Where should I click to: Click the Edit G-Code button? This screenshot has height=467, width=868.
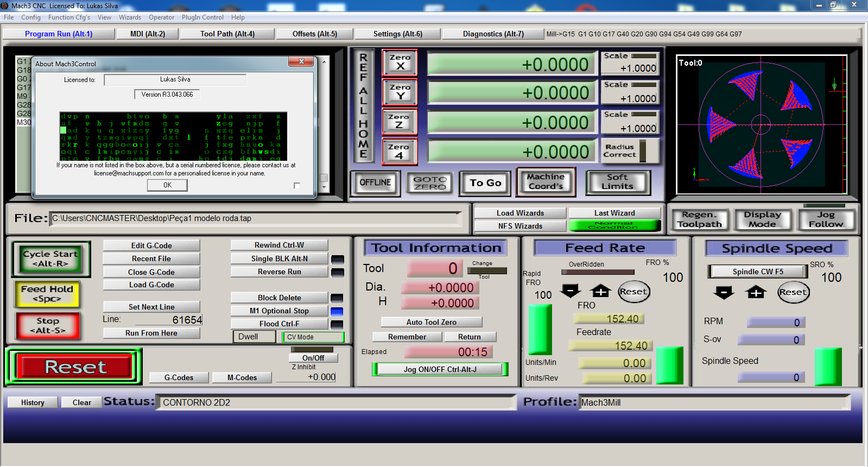click(151, 245)
